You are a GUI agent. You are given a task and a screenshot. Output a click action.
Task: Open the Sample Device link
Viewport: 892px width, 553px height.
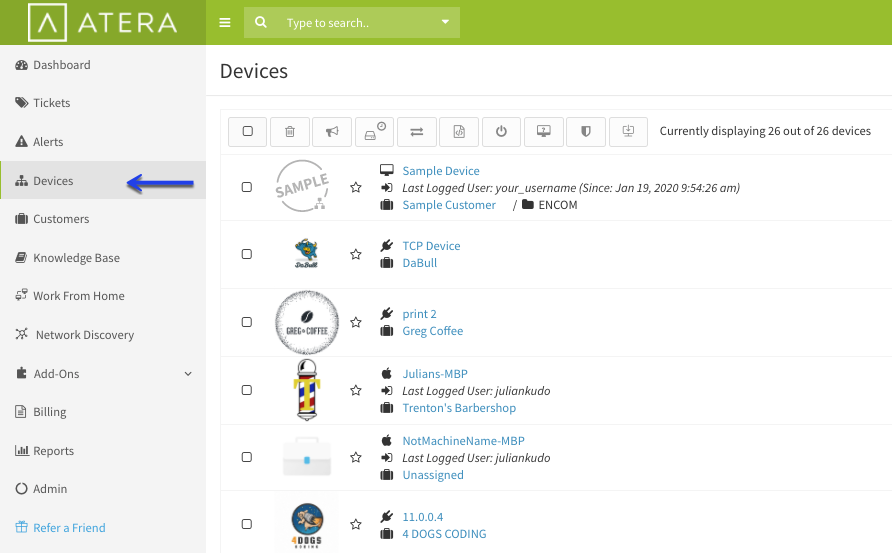click(x=441, y=171)
